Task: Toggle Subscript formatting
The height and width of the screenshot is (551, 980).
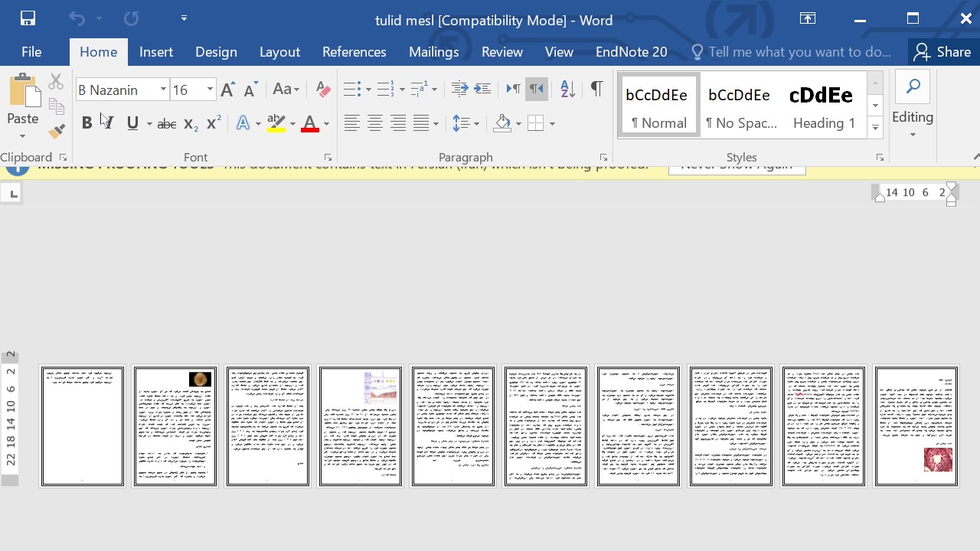Action: coord(191,123)
